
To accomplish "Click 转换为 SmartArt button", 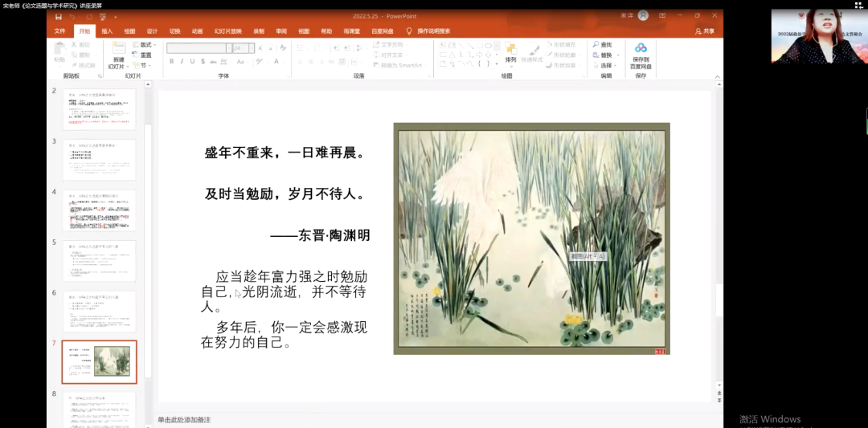I will pyautogui.click(x=398, y=65).
